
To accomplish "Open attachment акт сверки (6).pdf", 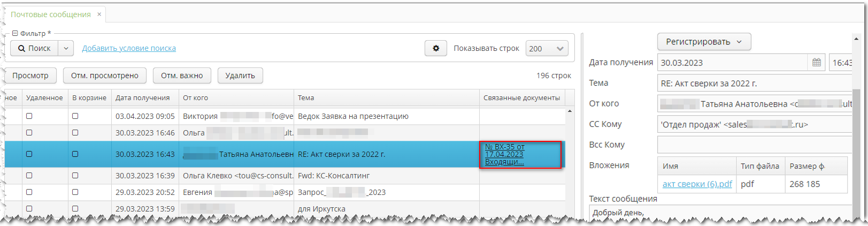I will [697, 184].
